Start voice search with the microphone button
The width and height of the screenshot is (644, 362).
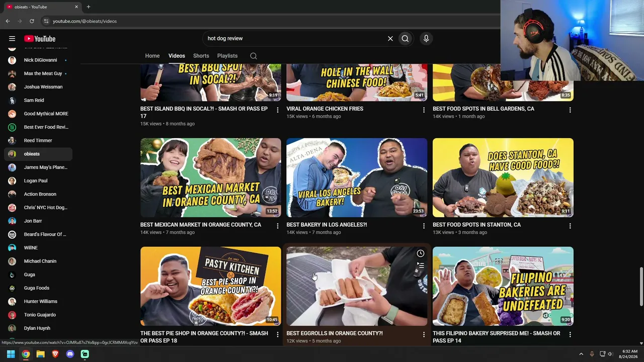[426, 39]
